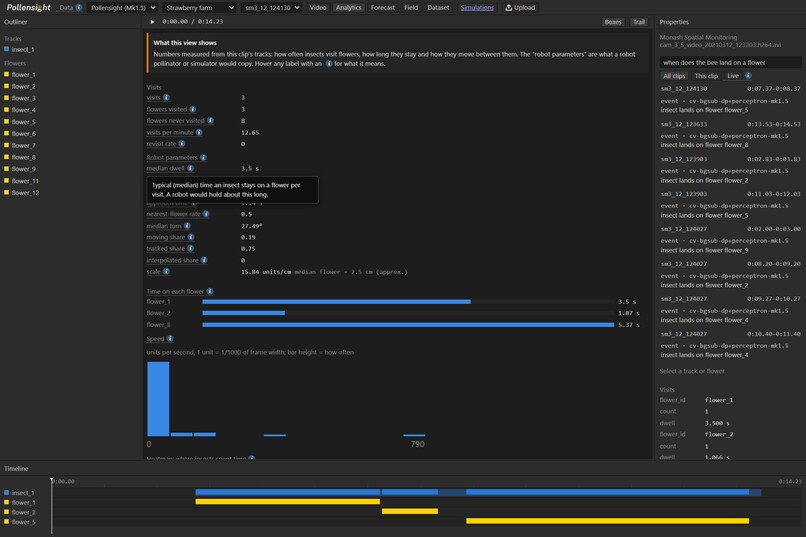Image resolution: width=806 pixels, height=537 pixels.
Task: Open sm3_12_124130 flower_5 landing result
Action: (x=730, y=99)
